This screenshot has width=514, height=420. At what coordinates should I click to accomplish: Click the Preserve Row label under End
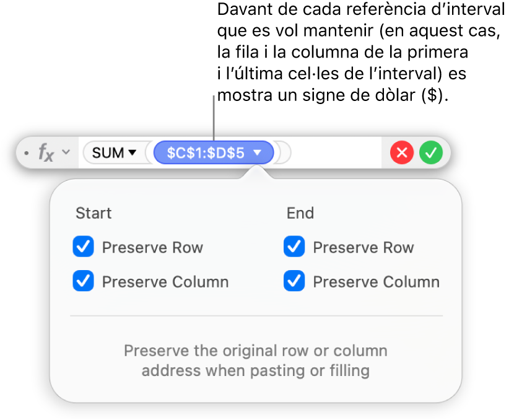click(x=363, y=248)
